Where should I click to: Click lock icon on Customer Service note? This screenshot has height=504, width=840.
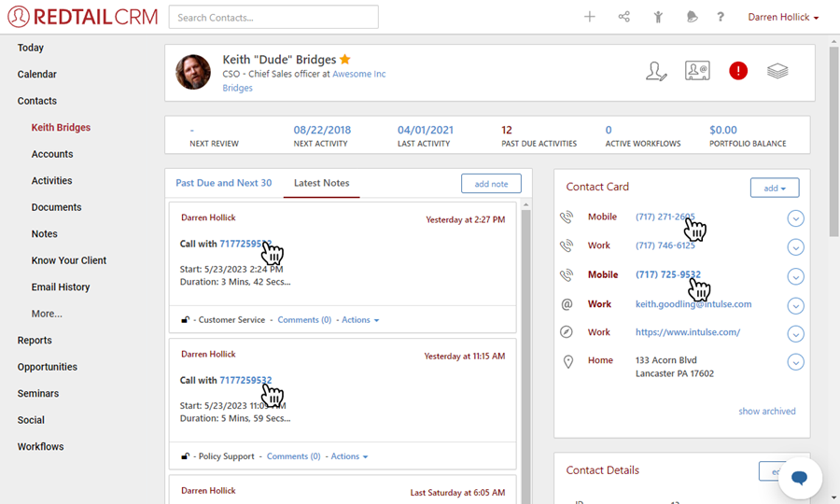(186, 320)
